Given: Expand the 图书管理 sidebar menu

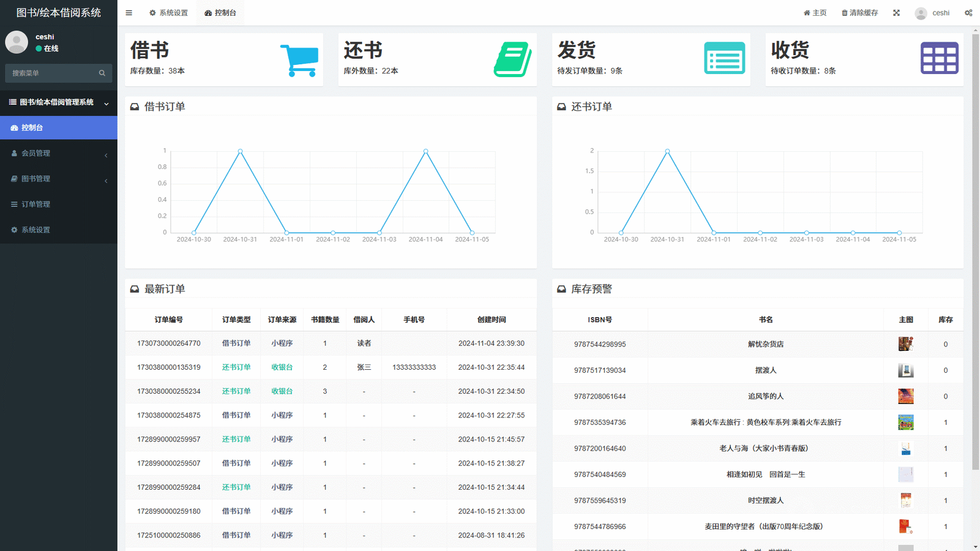Looking at the screenshot, I should [58, 179].
